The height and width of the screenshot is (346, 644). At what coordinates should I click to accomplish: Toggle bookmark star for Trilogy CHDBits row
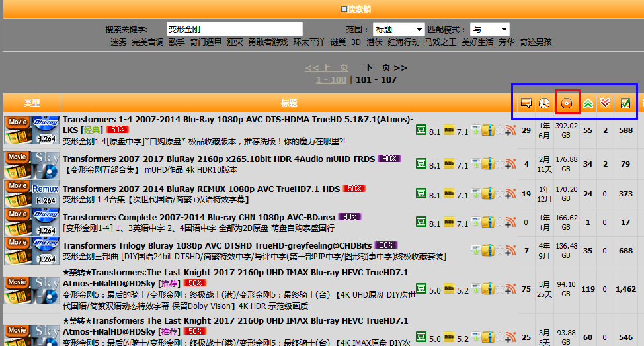(x=499, y=251)
